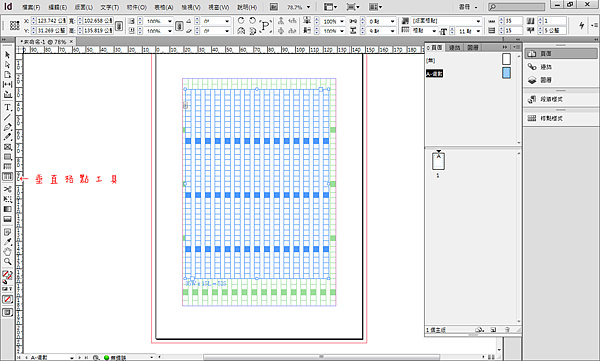The image size is (600, 361).
Task: Select the Hand tool
Action: point(7,252)
